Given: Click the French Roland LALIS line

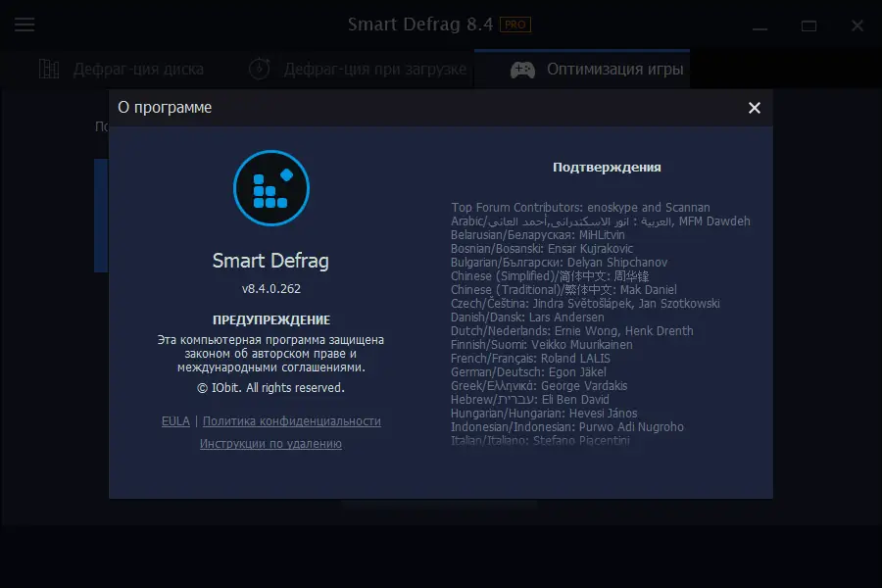Looking at the screenshot, I should (530, 359).
